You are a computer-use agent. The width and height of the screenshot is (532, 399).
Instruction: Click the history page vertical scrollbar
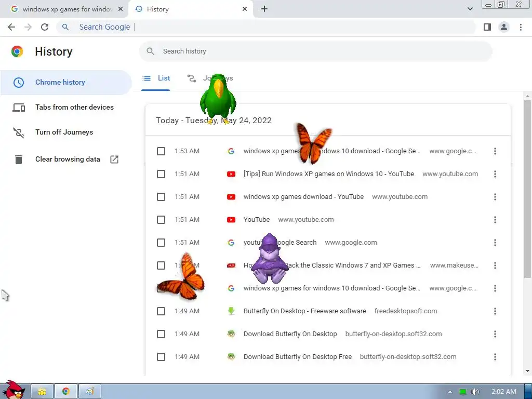[527, 188]
